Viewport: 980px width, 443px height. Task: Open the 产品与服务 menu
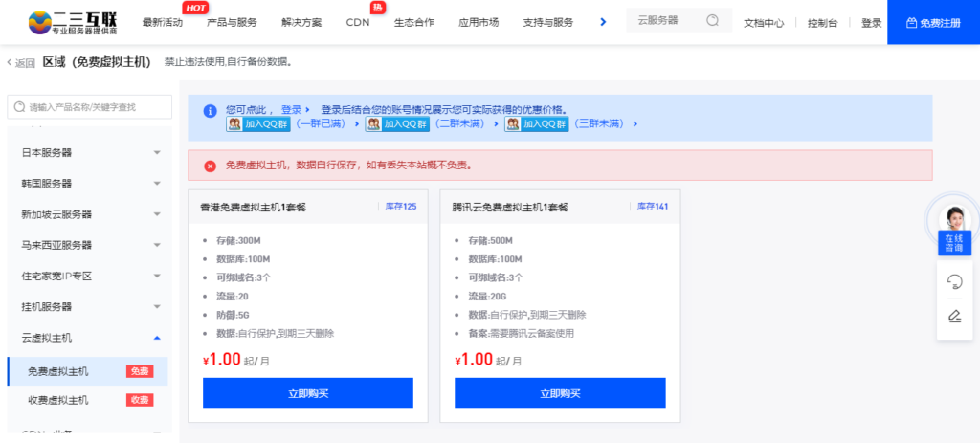pos(232,23)
